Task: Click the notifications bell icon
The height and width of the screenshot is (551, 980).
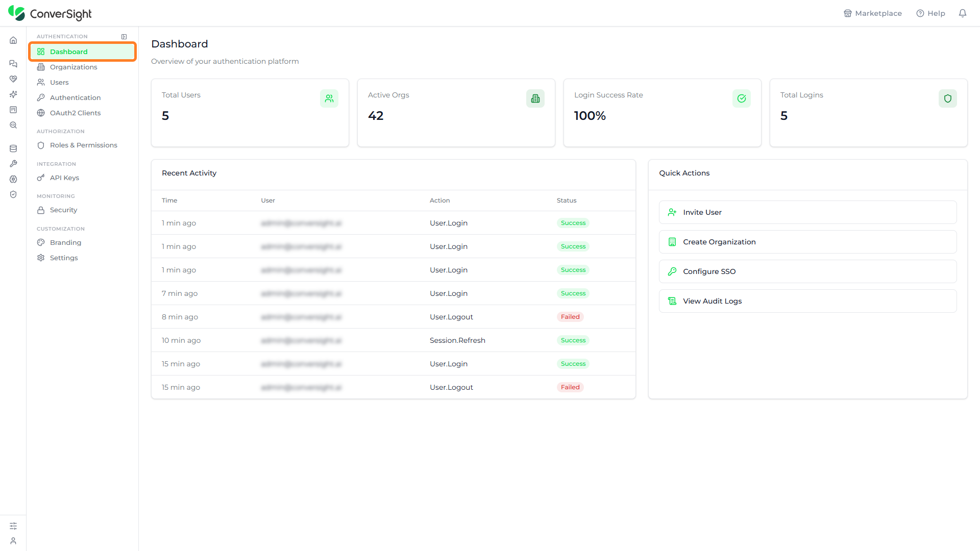Action: [962, 13]
